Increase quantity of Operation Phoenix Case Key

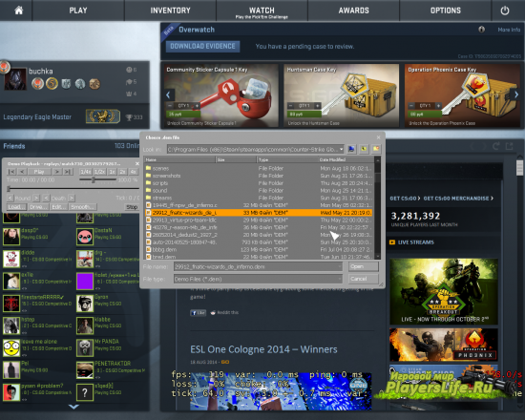click(x=438, y=106)
